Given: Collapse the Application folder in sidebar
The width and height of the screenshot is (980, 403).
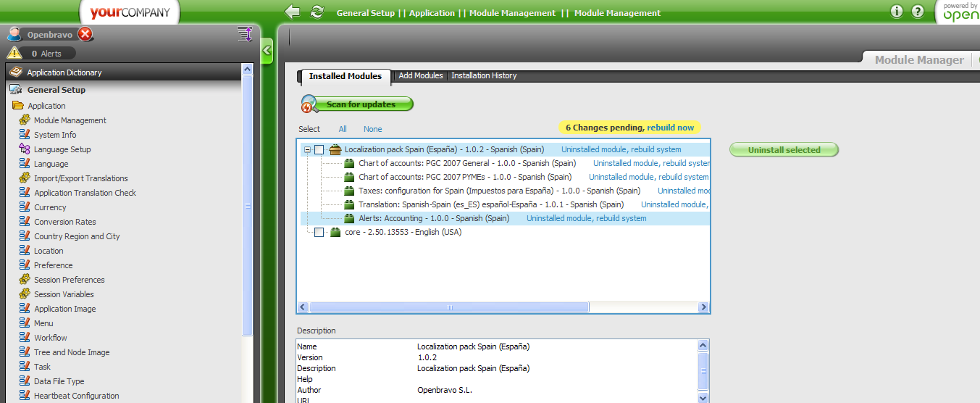Looking at the screenshot, I should coord(18,106).
